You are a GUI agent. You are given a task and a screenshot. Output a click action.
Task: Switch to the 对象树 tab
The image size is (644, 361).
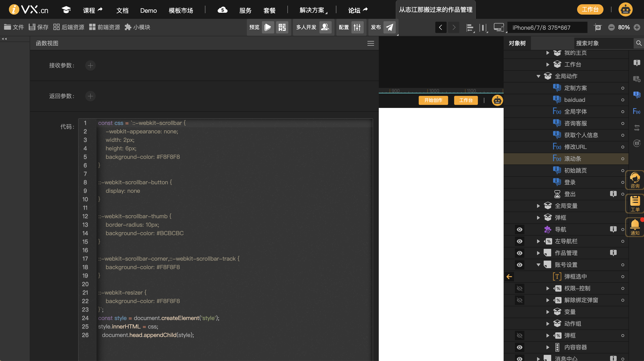(x=517, y=43)
